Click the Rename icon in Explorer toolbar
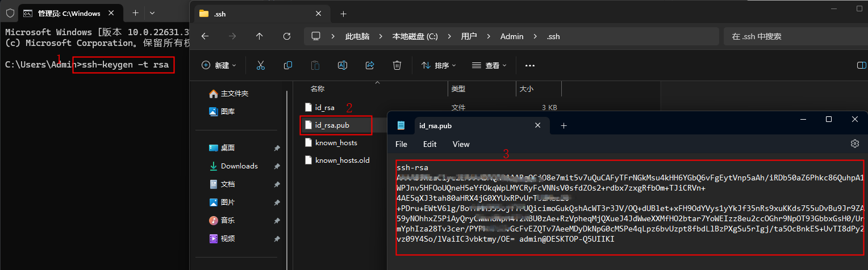Image resolution: width=868 pixels, height=270 pixels. pos(343,65)
